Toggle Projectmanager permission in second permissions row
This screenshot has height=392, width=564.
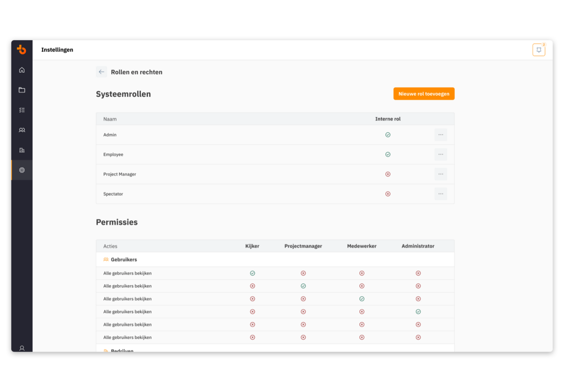click(303, 286)
